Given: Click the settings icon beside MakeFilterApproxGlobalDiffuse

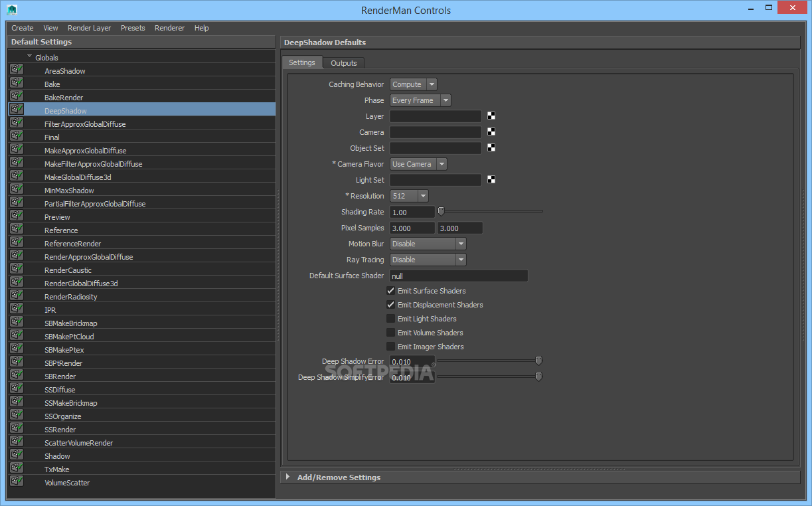Looking at the screenshot, I should (x=17, y=163).
